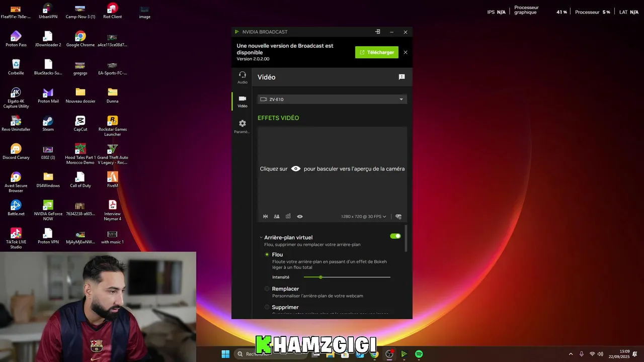644x362 pixels.
Task: Select the Vidéo tab in the sidebar
Action: [x=243, y=102]
